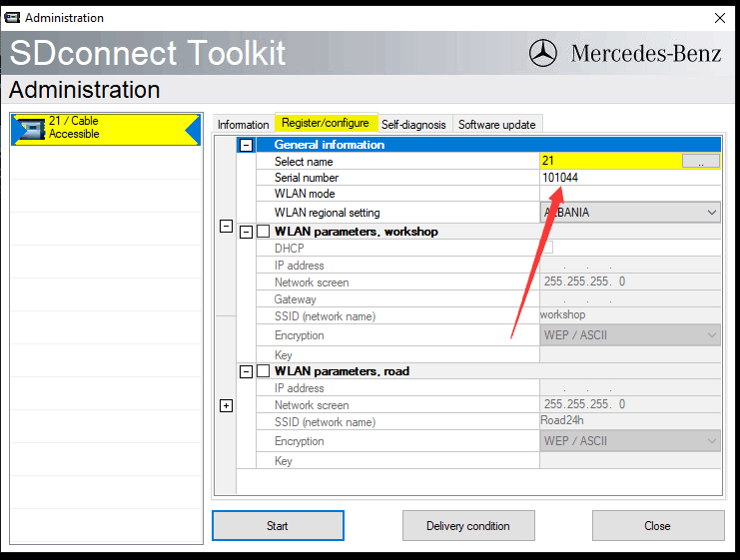This screenshot has width=740, height=560.
Task: Click the Mercedes-Benz star logo
Action: (x=543, y=53)
